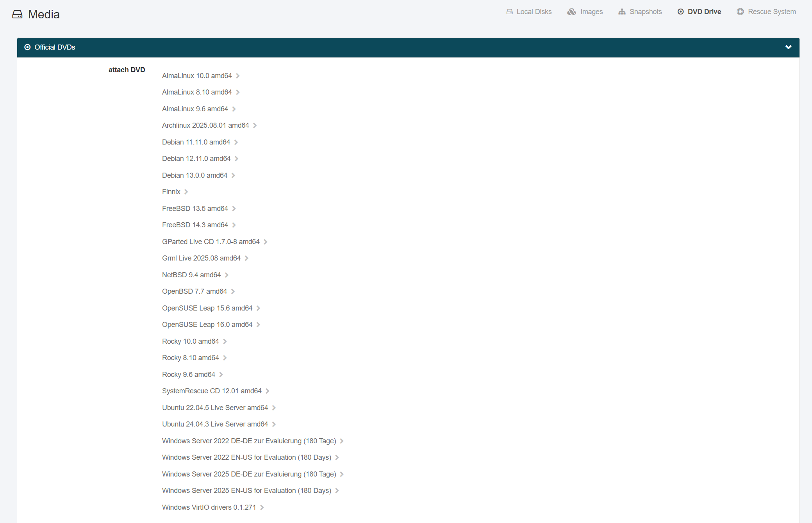Choose FreeBSD 14.3 amd64

click(199, 225)
